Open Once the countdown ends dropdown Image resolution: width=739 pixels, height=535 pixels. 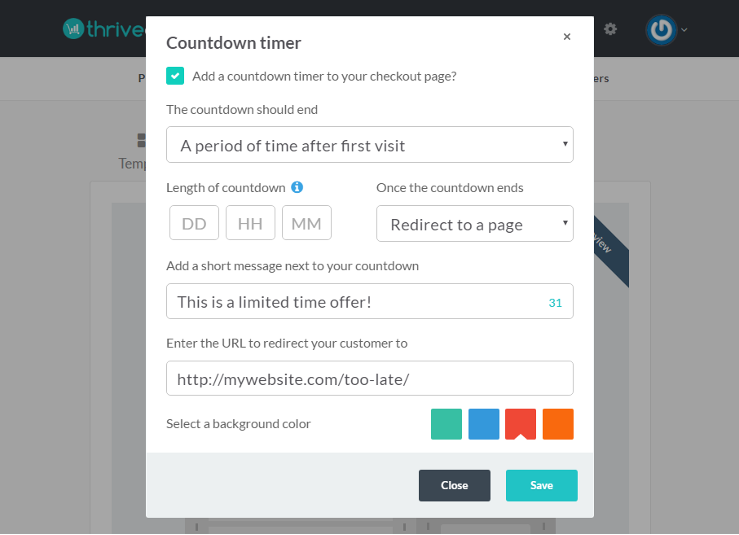click(x=475, y=223)
